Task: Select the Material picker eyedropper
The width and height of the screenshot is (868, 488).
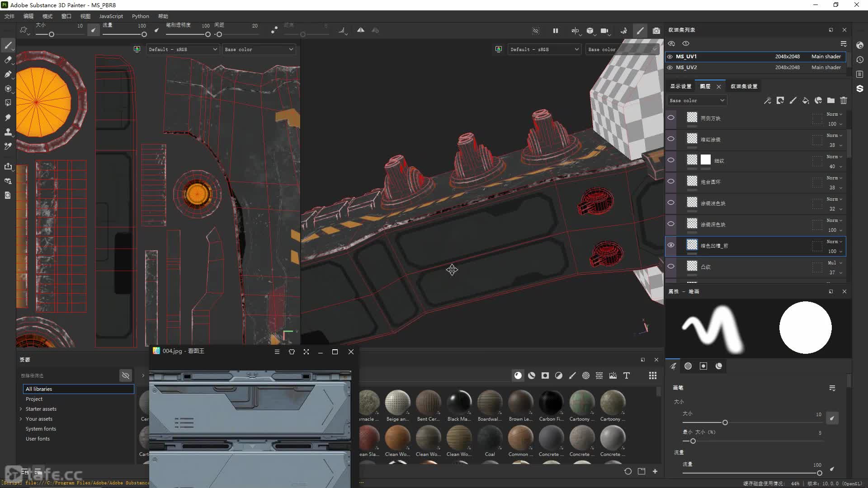Action: [x=8, y=146]
